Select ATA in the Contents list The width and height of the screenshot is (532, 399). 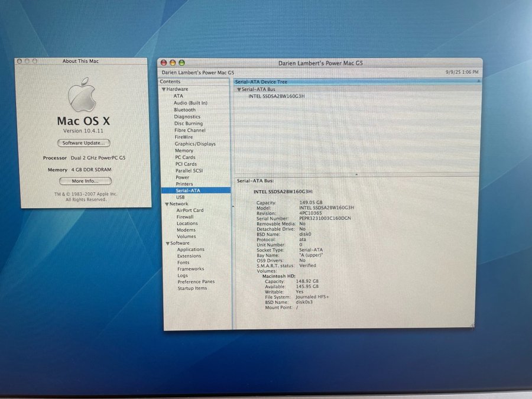click(x=178, y=96)
